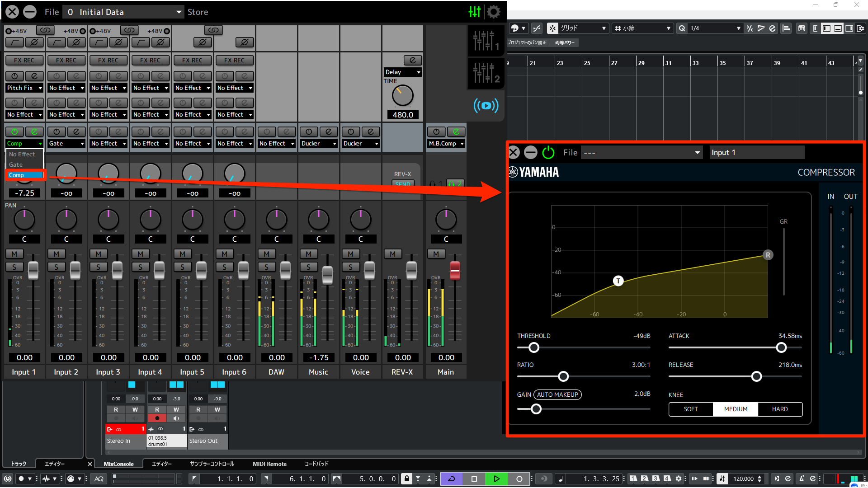
Task: Click the quantize Q icon
Action: [x=682, y=28]
